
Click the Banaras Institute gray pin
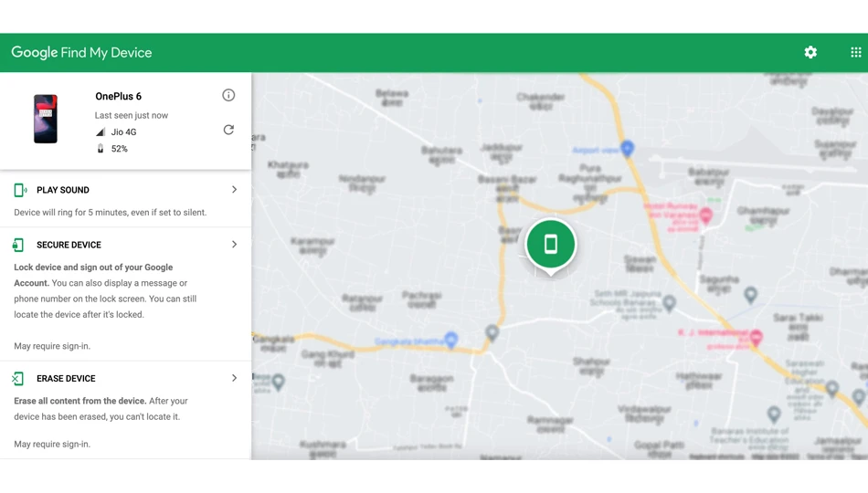pos(774,414)
